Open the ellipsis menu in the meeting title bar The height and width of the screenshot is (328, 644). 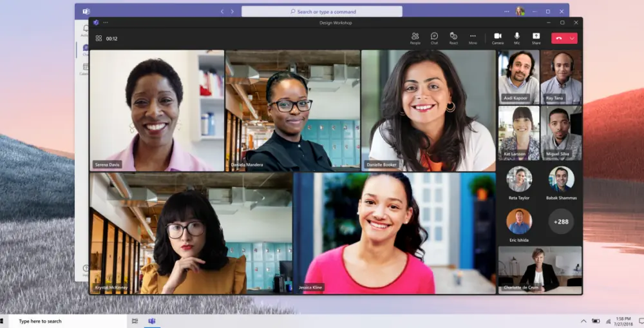[x=106, y=23]
